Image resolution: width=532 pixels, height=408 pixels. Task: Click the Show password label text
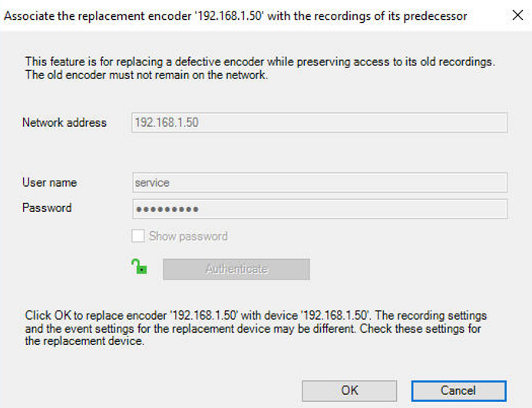[188, 237]
